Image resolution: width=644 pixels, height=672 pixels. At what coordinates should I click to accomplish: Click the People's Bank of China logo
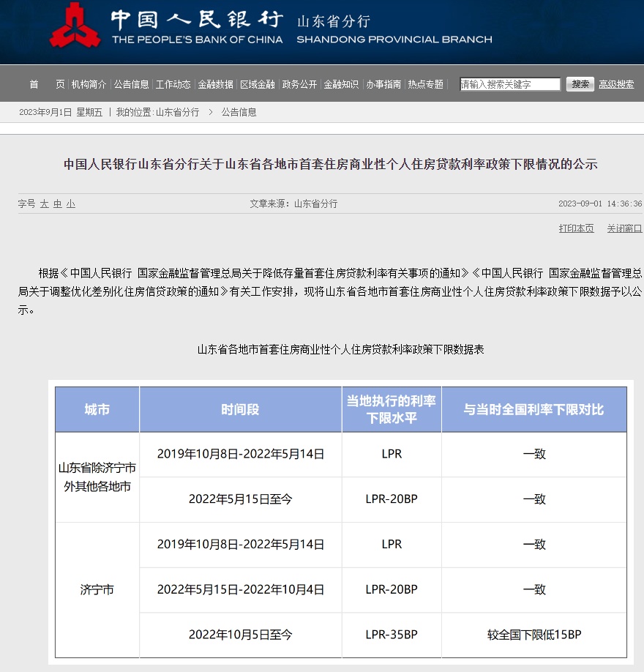click(75, 26)
